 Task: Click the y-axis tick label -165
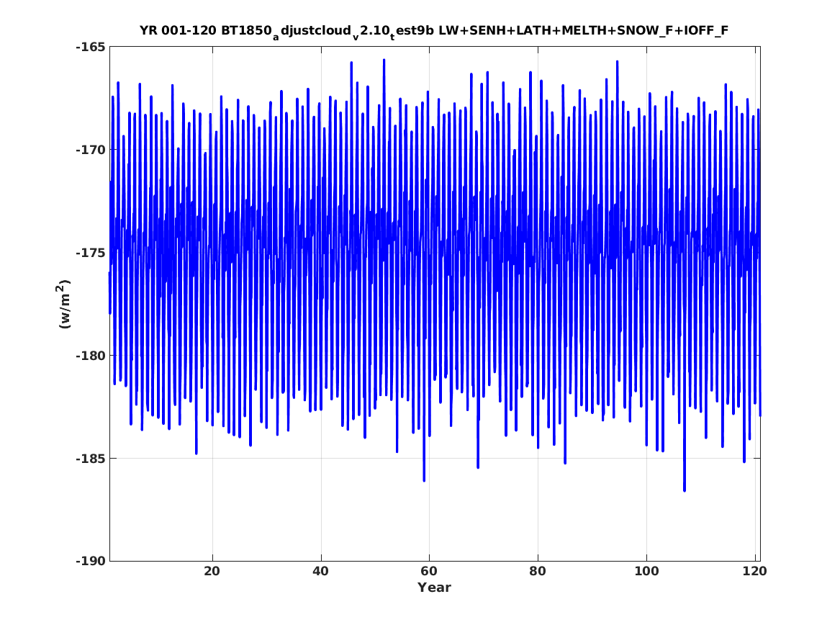(x=91, y=47)
